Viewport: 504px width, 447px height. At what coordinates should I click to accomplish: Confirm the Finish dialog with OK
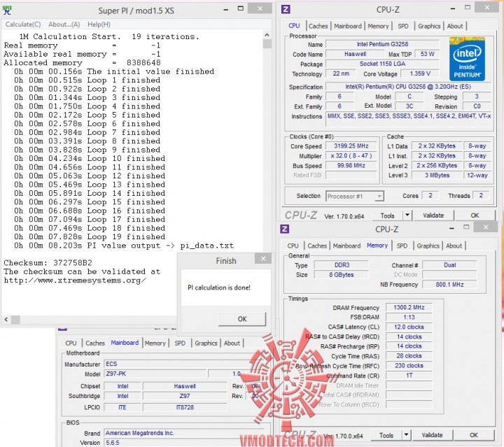[x=242, y=319]
